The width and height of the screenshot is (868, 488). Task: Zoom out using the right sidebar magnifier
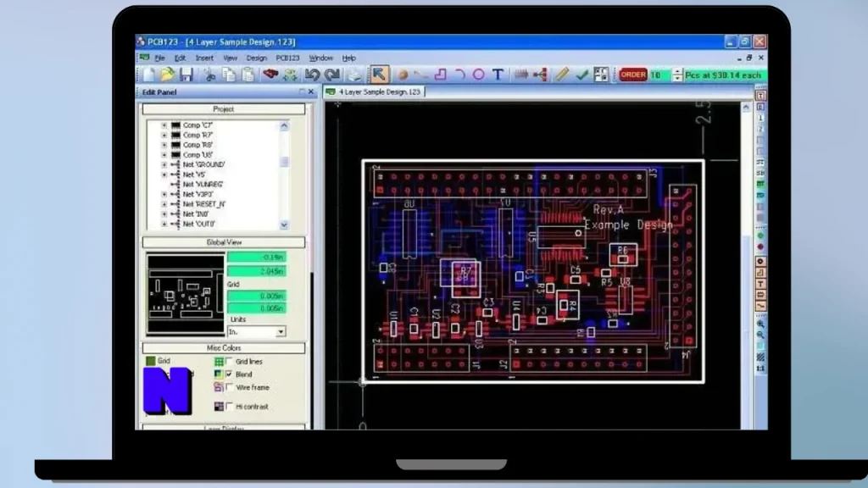click(760, 335)
